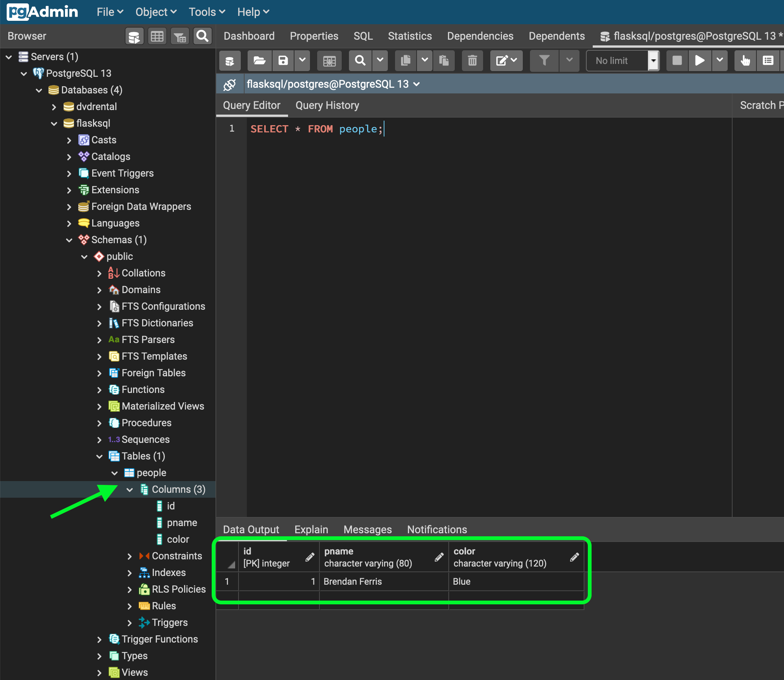Collapse the Columns (3) node
The image size is (784, 680).
(130, 490)
